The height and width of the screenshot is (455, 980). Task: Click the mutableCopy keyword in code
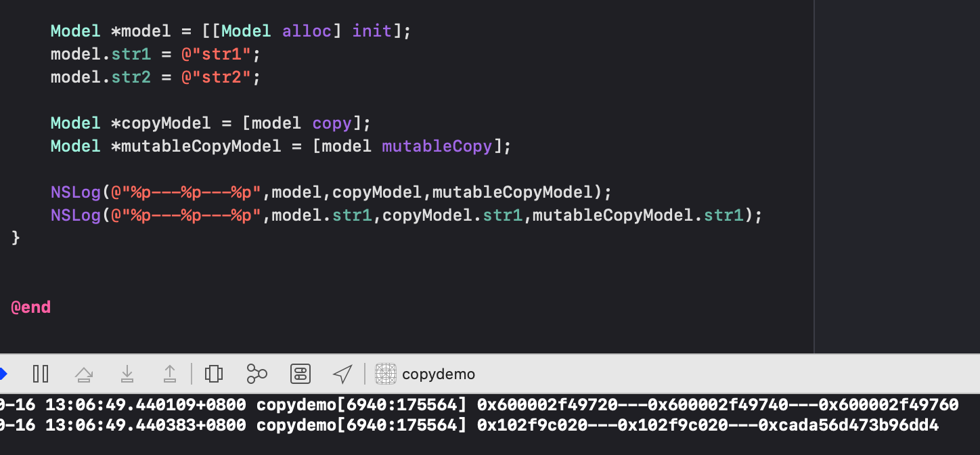tap(437, 146)
